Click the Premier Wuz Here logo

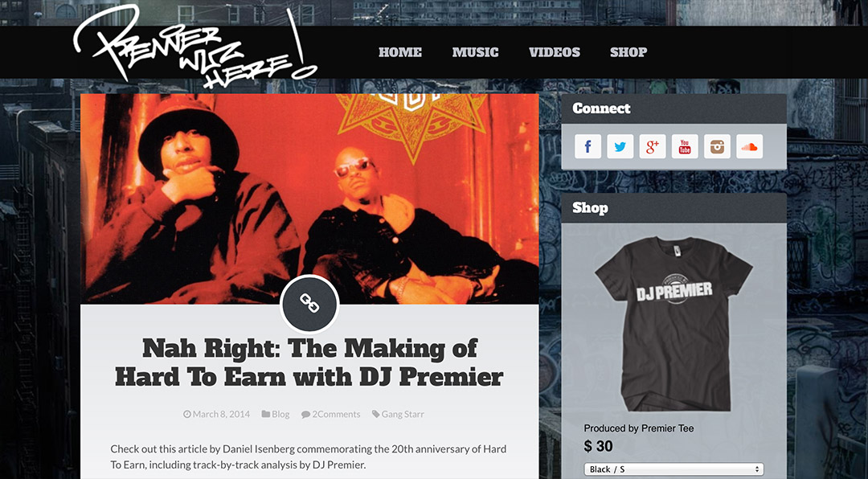tap(195, 48)
